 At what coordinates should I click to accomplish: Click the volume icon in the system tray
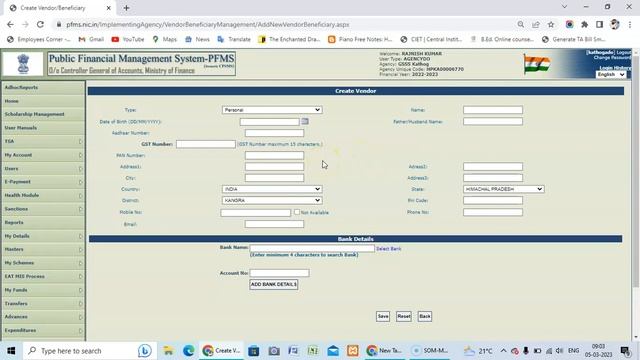click(560, 351)
